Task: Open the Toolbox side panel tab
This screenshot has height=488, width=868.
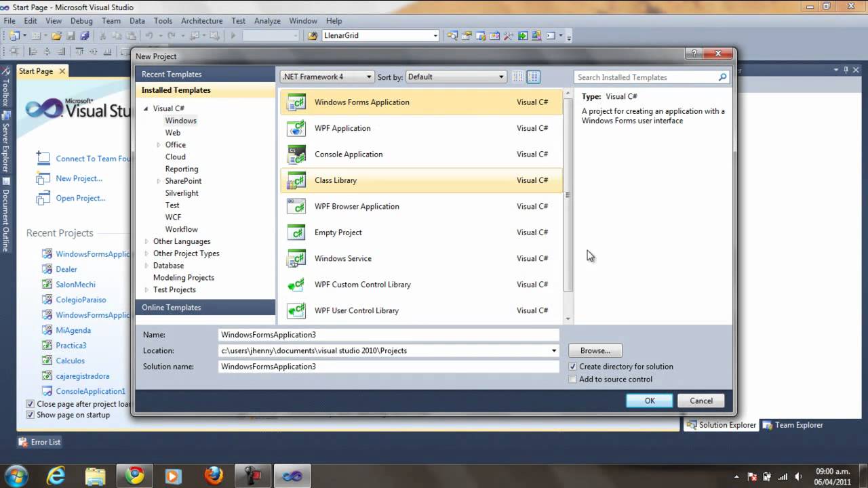Action: pyautogui.click(x=5, y=88)
